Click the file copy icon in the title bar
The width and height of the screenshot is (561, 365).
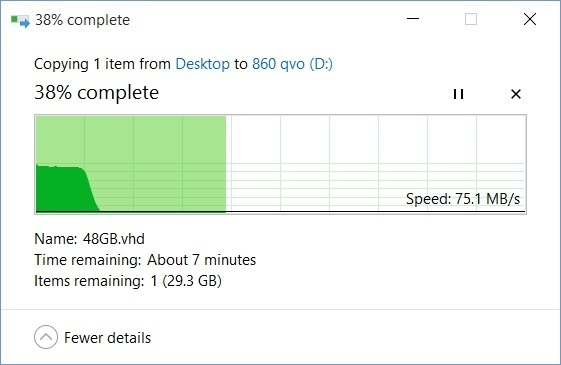click(20, 21)
